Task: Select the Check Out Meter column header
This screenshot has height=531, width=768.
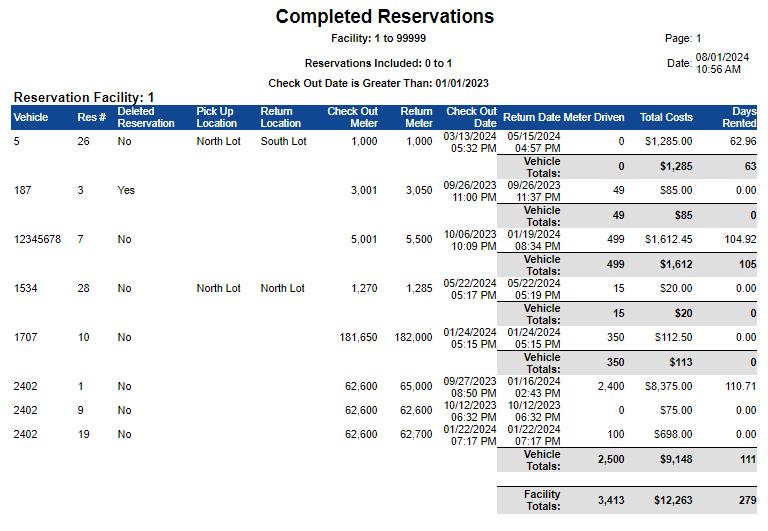Action: (x=352, y=117)
